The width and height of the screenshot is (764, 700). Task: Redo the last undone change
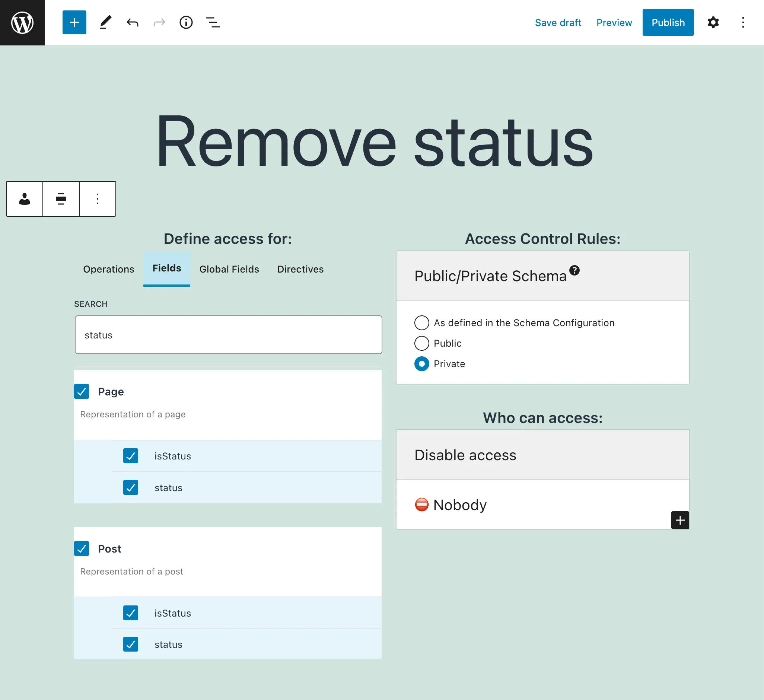(x=159, y=22)
